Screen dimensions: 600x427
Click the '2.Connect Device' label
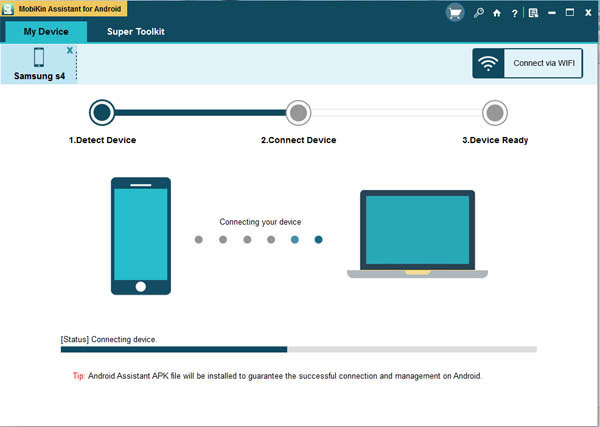point(298,140)
